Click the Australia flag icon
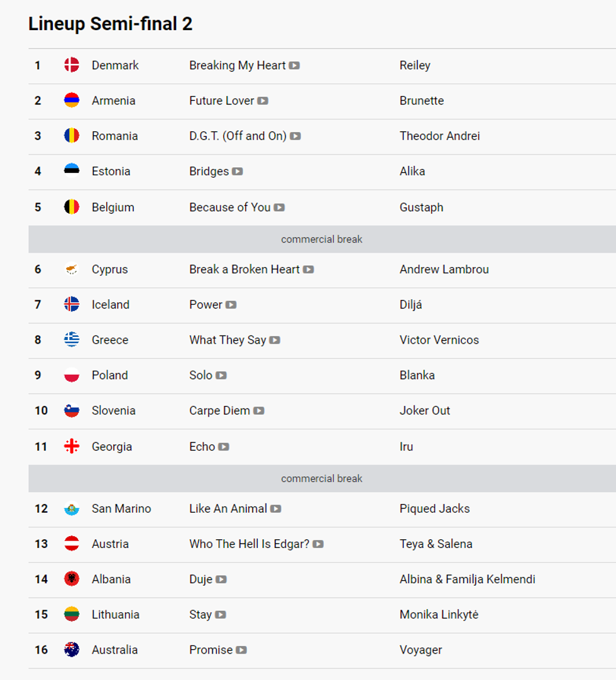 [72, 650]
